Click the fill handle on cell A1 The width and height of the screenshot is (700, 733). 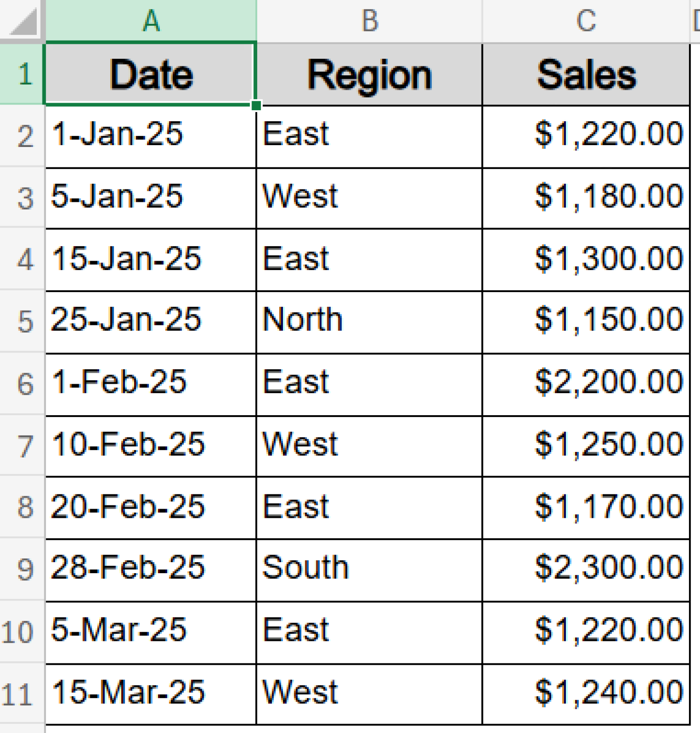pos(256,104)
